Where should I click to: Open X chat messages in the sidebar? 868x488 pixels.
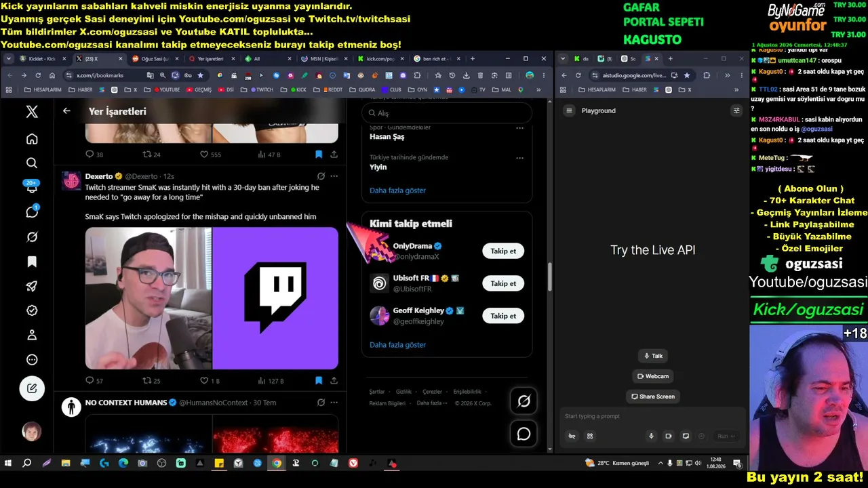point(32,212)
